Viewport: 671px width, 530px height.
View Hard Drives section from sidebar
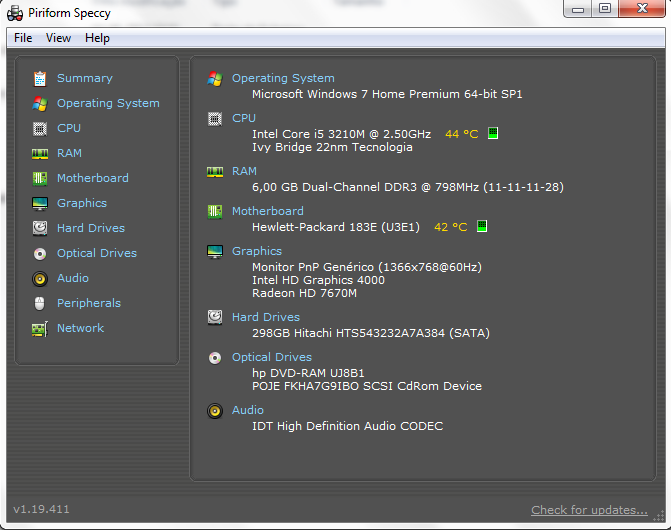tap(91, 228)
